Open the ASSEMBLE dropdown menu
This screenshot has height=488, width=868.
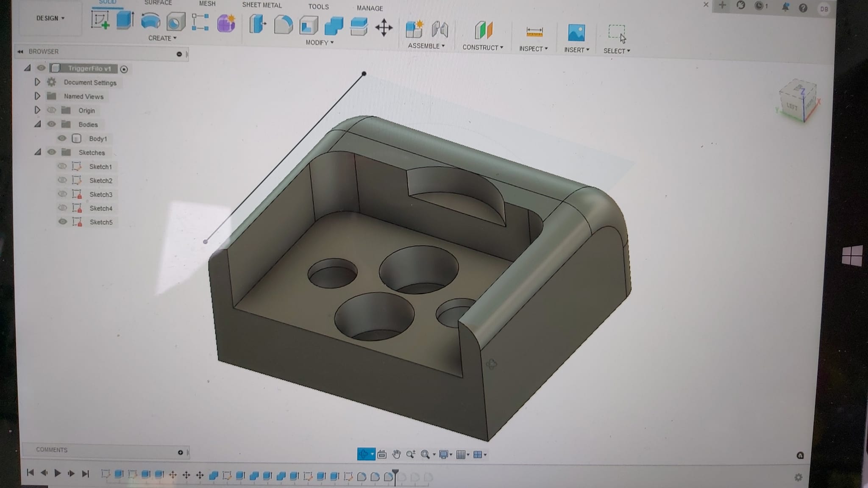pos(426,46)
